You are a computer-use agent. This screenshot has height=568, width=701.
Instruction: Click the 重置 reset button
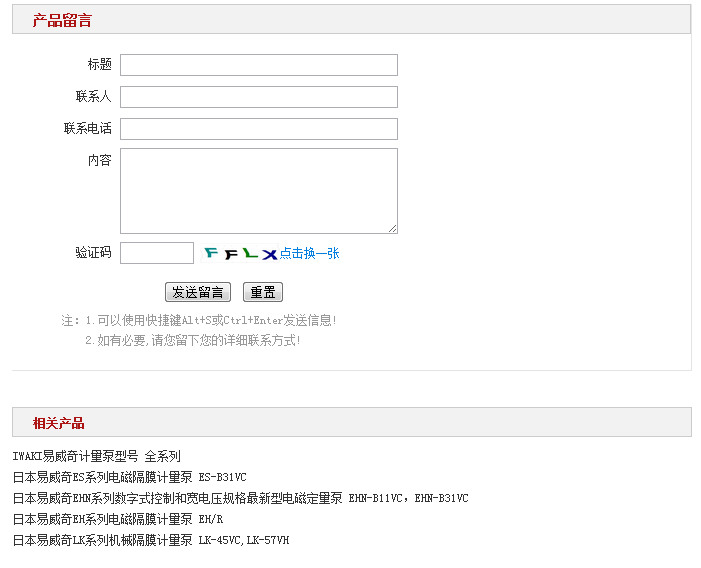pyautogui.click(x=263, y=292)
